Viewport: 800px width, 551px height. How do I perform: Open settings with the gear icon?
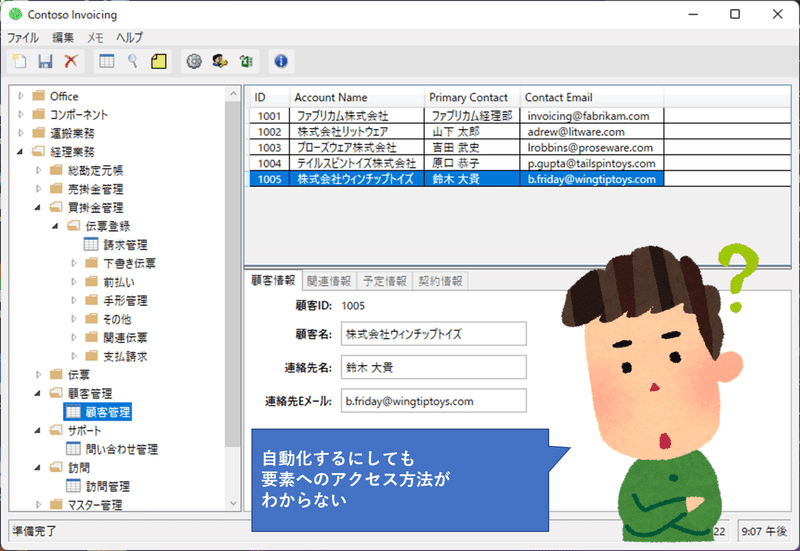click(194, 61)
